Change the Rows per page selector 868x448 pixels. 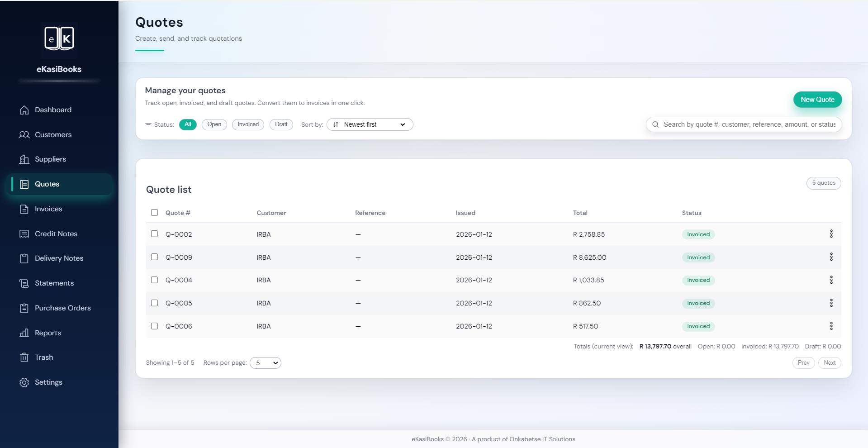pos(266,363)
